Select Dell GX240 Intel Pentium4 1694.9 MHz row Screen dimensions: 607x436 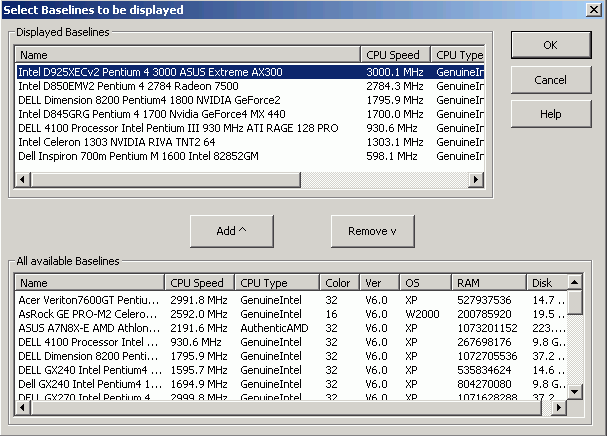coord(291,384)
